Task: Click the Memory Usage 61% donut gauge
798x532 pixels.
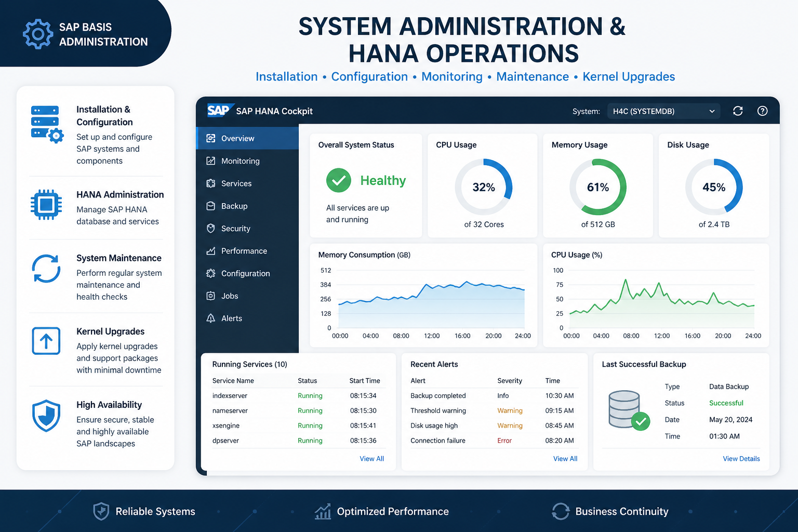Action: tap(598, 187)
